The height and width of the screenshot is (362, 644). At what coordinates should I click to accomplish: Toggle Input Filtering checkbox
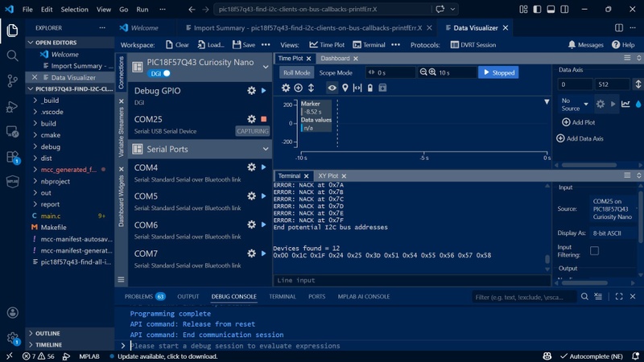(594, 251)
